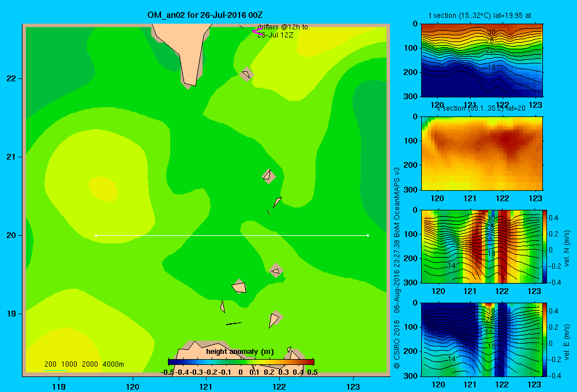Click the map title OM_an02 for 26-Jul-2016 00Z

pos(205,15)
